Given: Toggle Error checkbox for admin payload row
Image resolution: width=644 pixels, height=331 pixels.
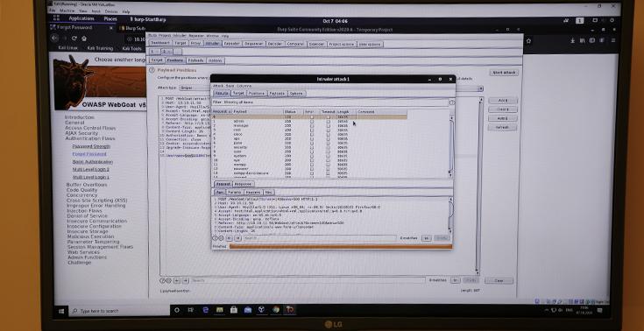Looking at the screenshot, I should (x=311, y=122).
